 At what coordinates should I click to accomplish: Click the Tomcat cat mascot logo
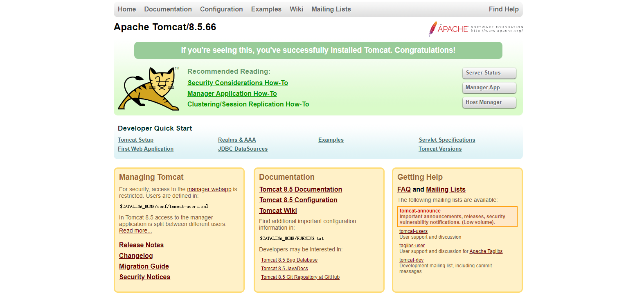click(149, 89)
